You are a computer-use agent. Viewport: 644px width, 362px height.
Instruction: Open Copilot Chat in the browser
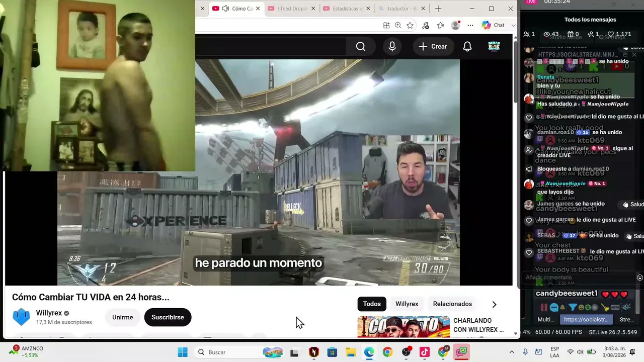[x=493, y=25]
